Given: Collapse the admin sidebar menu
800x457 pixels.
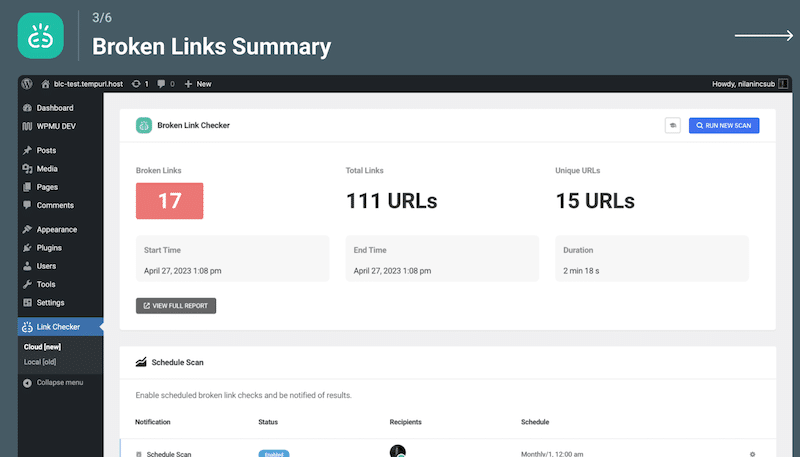Looking at the screenshot, I should [53, 383].
